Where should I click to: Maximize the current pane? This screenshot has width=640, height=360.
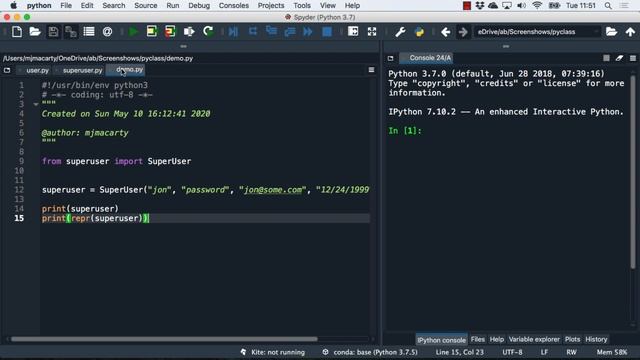(353, 31)
